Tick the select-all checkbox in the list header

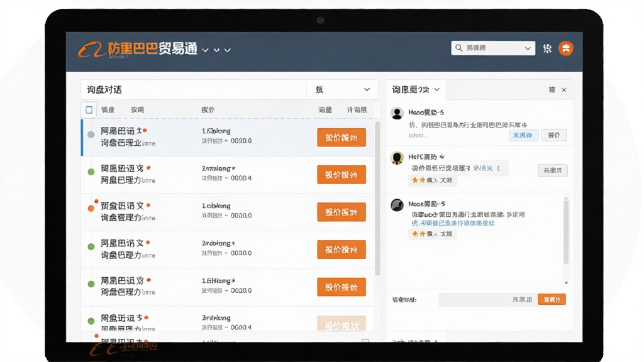click(89, 109)
